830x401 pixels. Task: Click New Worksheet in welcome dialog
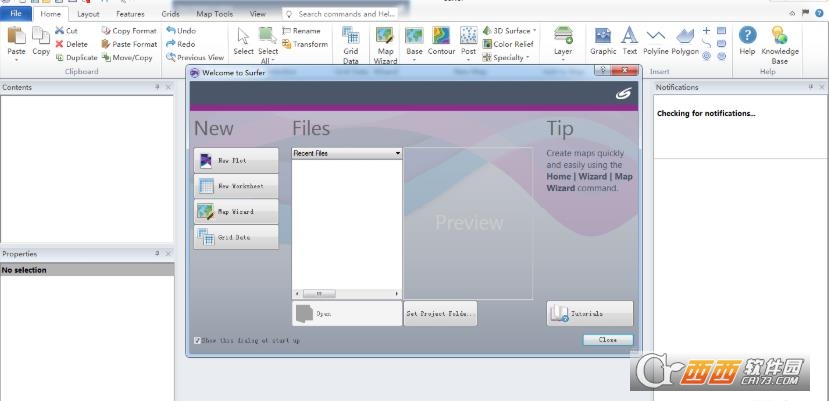point(236,186)
